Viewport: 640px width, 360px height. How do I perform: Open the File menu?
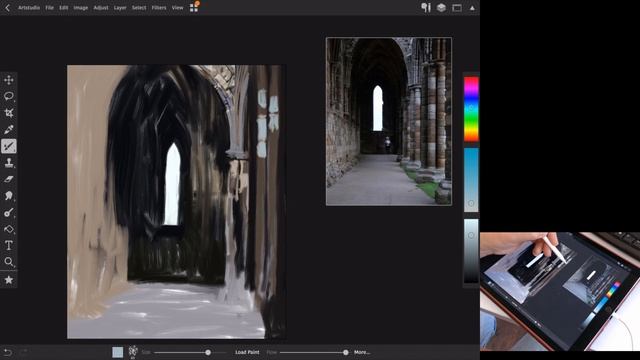coord(49,7)
